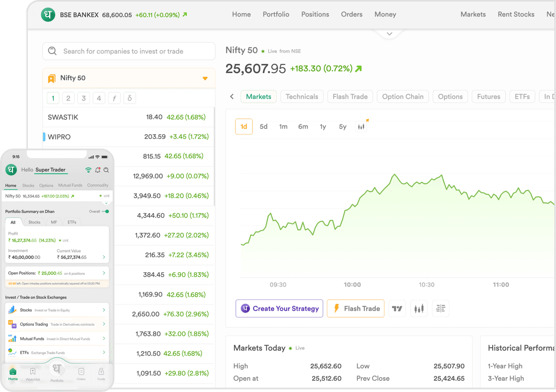Image resolution: width=556 pixels, height=392 pixels.
Task: Click the Create Your Strategy button
Action: point(279,308)
